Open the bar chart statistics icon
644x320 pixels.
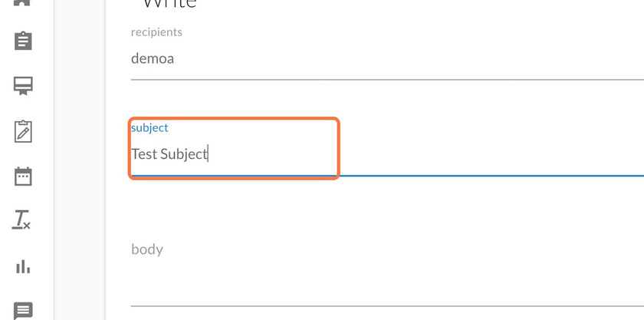[23, 266]
